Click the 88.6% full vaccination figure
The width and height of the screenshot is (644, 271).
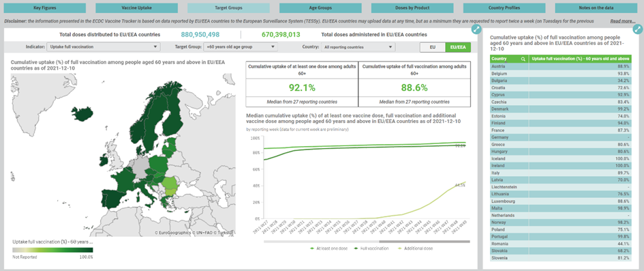click(415, 87)
